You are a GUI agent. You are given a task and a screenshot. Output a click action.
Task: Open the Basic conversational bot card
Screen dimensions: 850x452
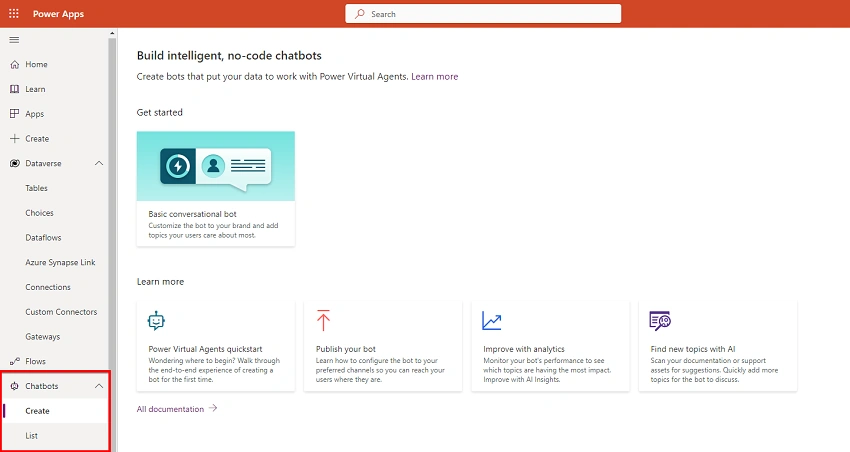point(216,189)
